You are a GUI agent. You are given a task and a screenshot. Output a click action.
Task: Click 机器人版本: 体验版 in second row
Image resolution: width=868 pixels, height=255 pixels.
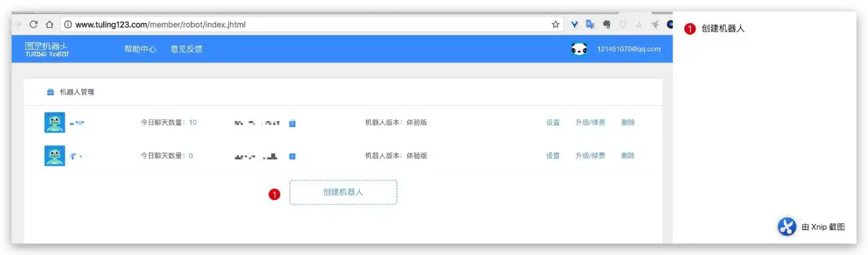pos(396,155)
